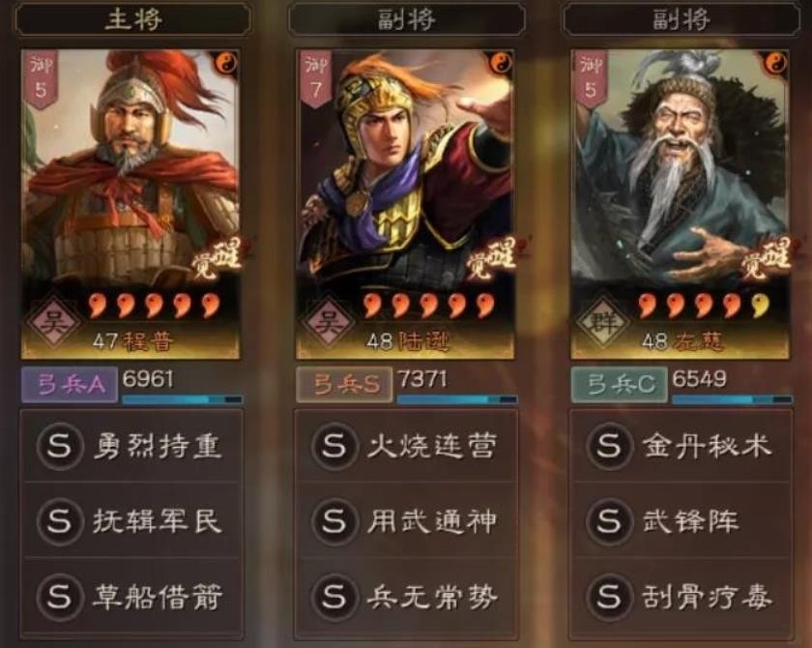Tap yin-yang icon on 陆逊 card
Screen dimensions: 812x648
pos(501,64)
